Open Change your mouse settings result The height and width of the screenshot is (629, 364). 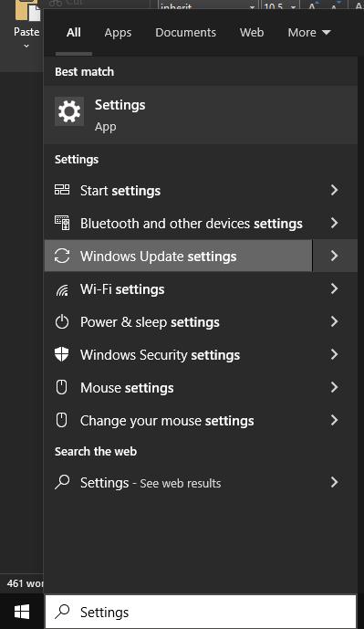click(201, 421)
